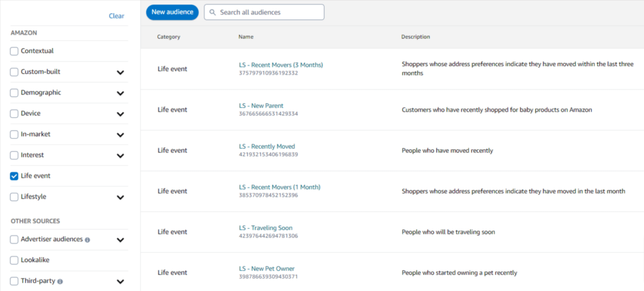Check the Demographic filter box
Image resolution: width=644 pixels, height=291 pixels.
[14, 93]
